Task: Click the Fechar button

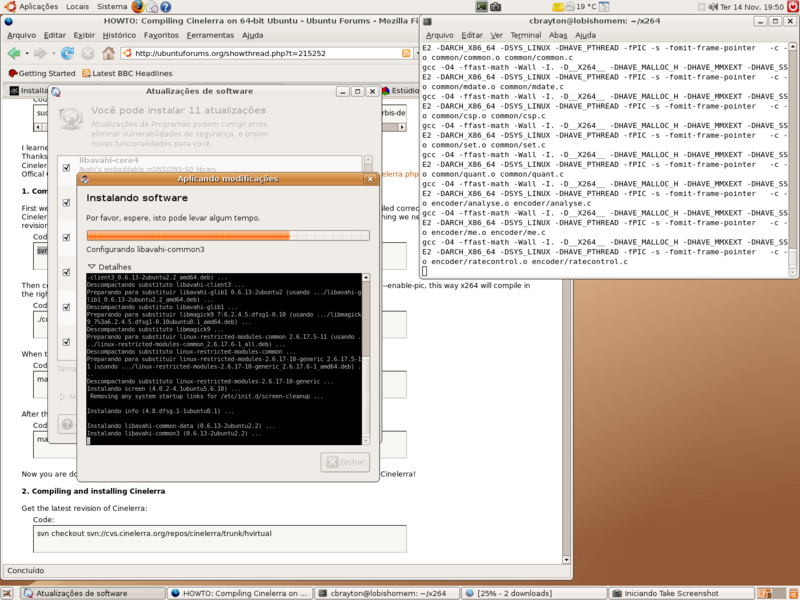Action: [345, 462]
